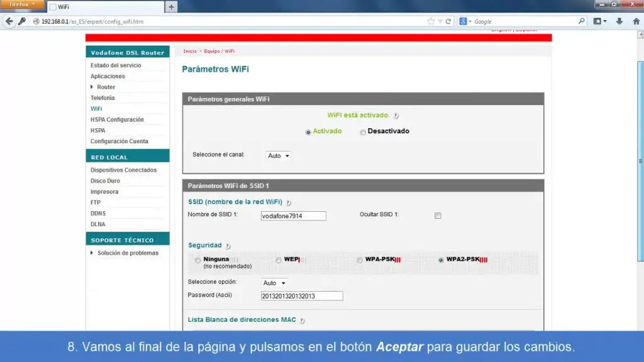Click the Google icon in the search bar
This screenshot has height=362, width=644.
click(463, 21)
